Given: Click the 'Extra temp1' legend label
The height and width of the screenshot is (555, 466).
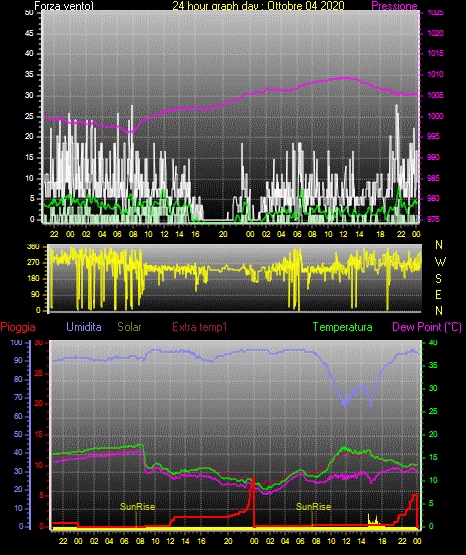Looking at the screenshot, I should (200, 327).
